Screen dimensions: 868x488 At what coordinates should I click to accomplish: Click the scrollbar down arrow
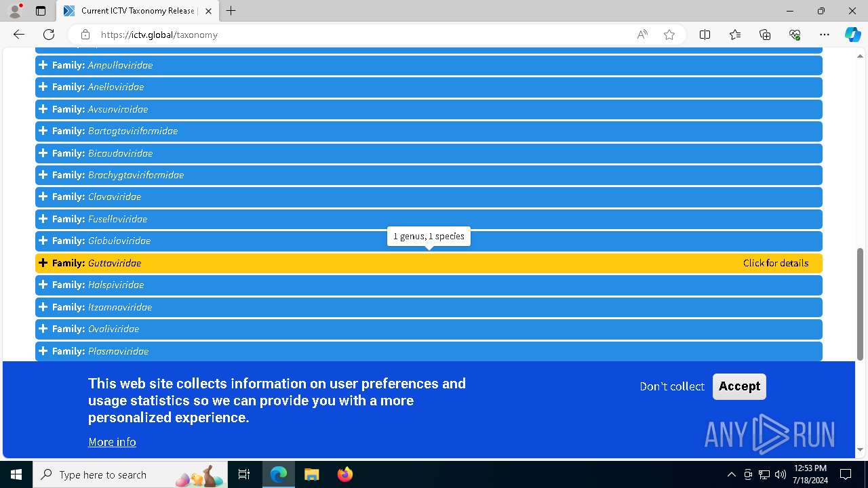click(x=861, y=450)
